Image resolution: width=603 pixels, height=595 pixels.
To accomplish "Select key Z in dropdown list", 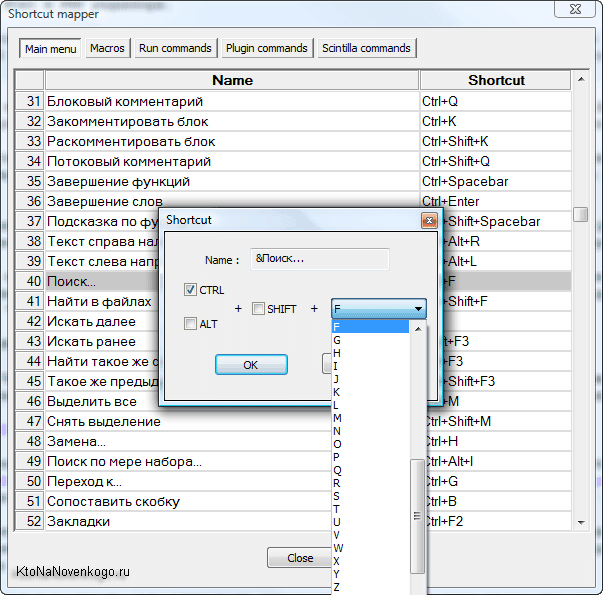I will coord(370,587).
